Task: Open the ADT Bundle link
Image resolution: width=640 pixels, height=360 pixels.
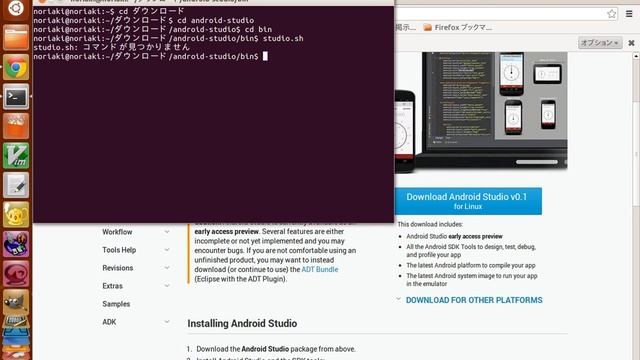Action: (320, 269)
